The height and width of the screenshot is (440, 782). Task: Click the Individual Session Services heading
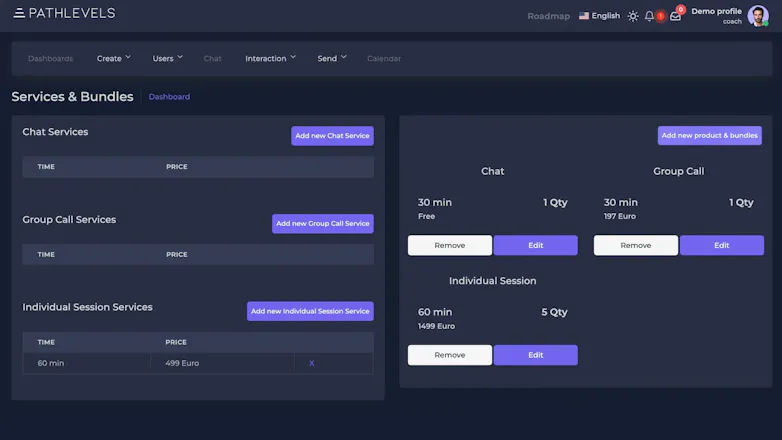87,307
